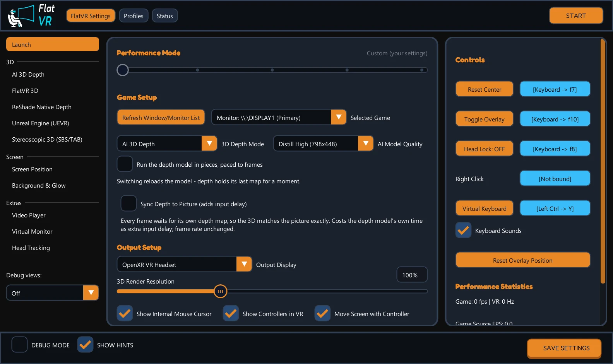Open the AI Model Quality dropdown

(323, 144)
